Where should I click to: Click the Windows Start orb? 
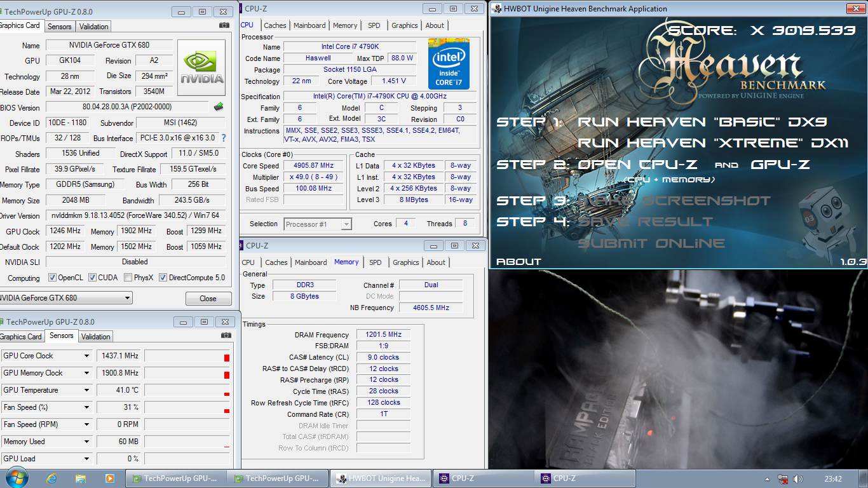click(x=16, y=478)
